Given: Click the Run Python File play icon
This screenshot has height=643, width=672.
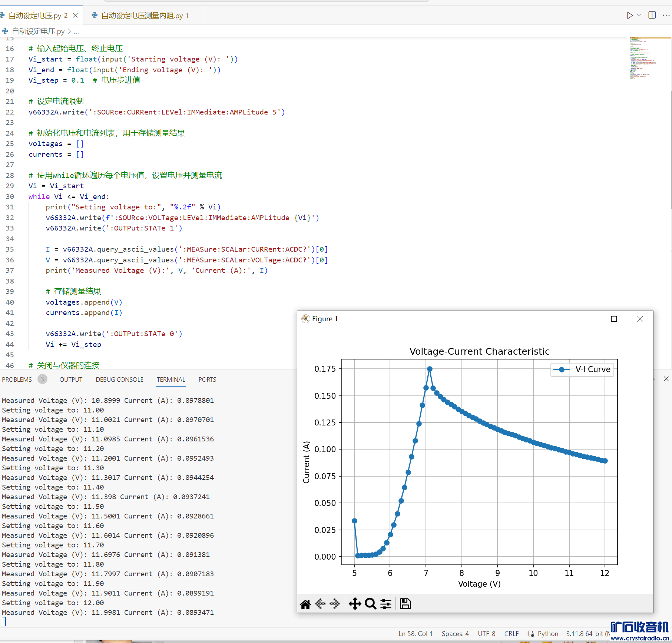Looking at the screenshot, I should tap(629, 15).
